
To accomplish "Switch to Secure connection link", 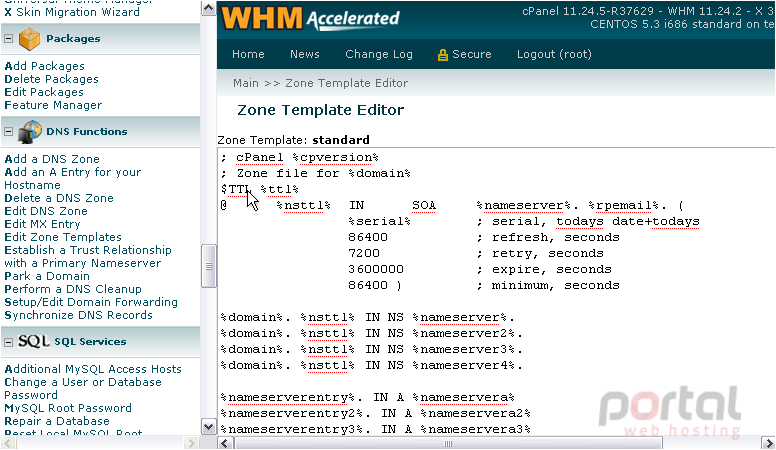I will [x=472, y=54].
